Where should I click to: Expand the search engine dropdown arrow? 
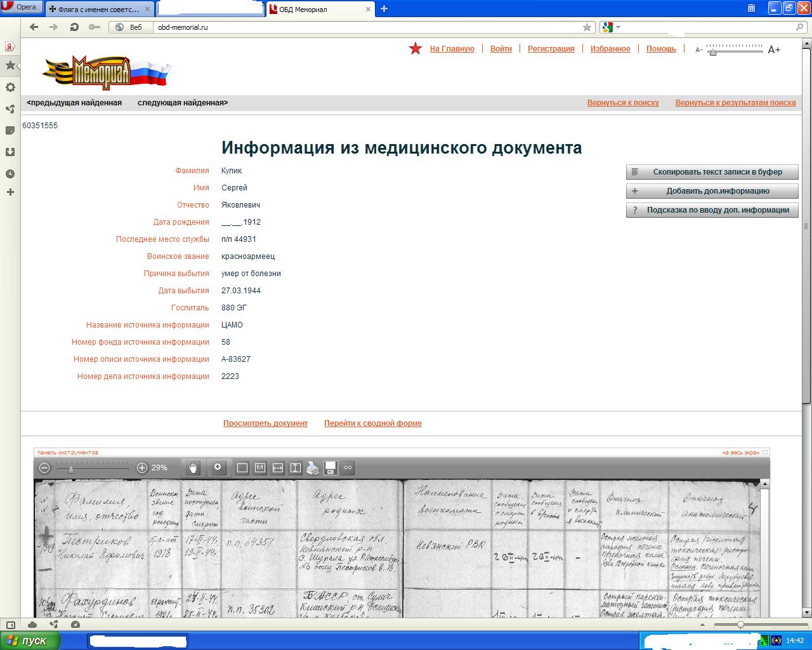point(618,27)
